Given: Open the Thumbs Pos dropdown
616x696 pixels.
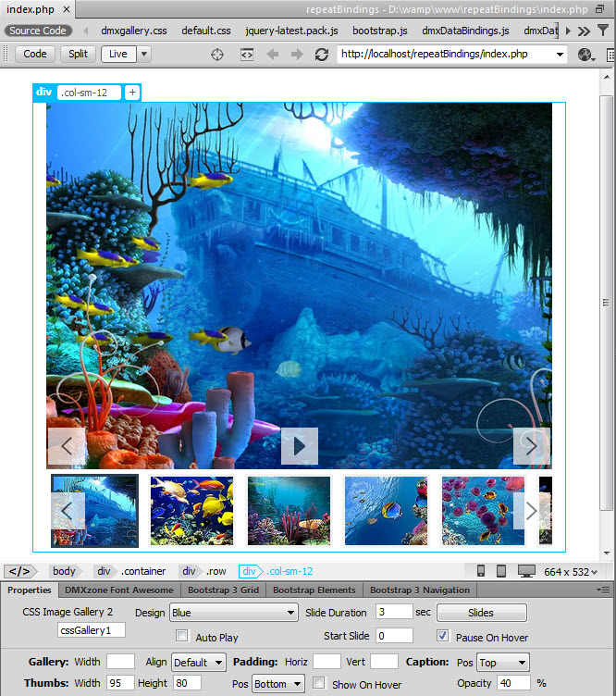Looking at the screenshot, I should (278, 684).
